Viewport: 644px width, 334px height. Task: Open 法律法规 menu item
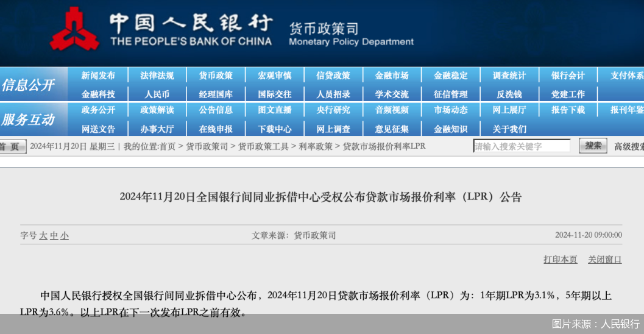[x=157, y=76]
